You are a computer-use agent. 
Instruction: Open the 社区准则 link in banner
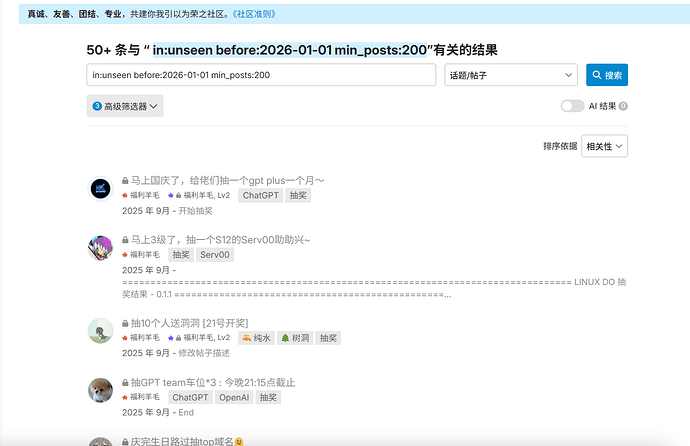[254, 14]
